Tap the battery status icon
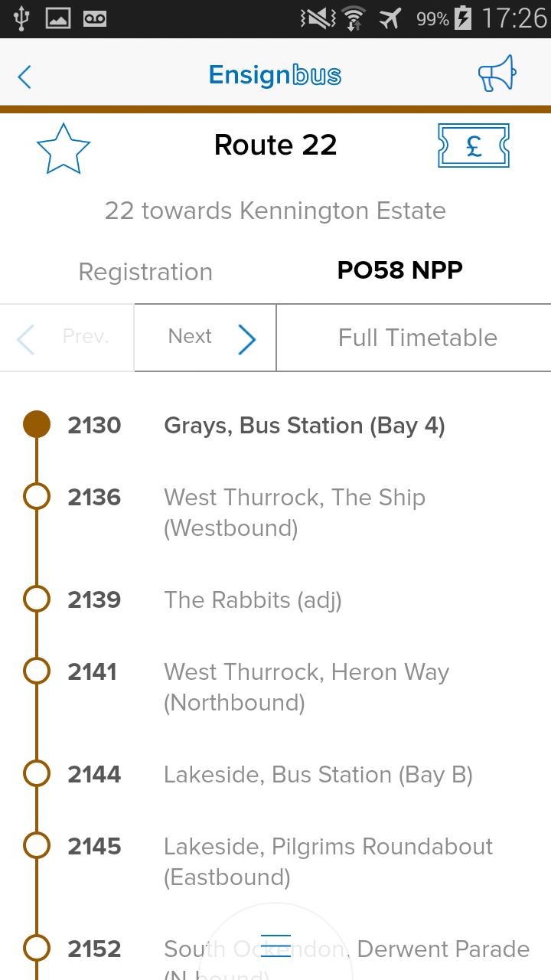 point(463,18)
